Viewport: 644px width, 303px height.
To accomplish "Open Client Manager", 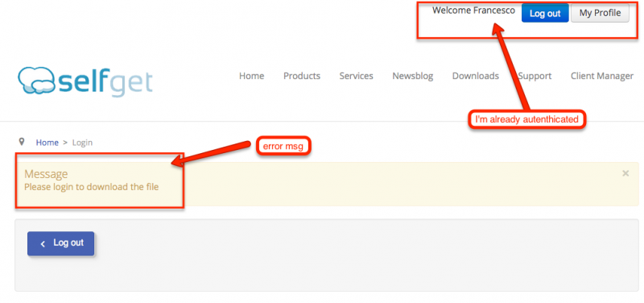I will point(602,76).
